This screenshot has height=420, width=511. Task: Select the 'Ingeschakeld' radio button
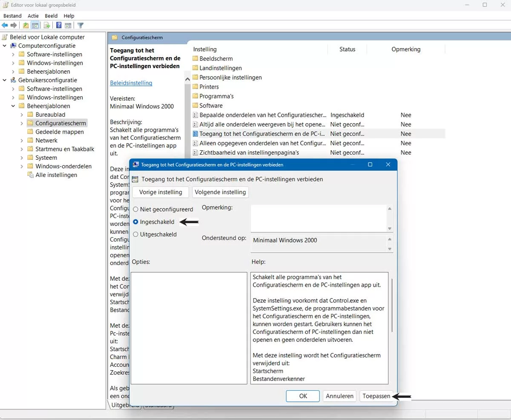[135, 222]
